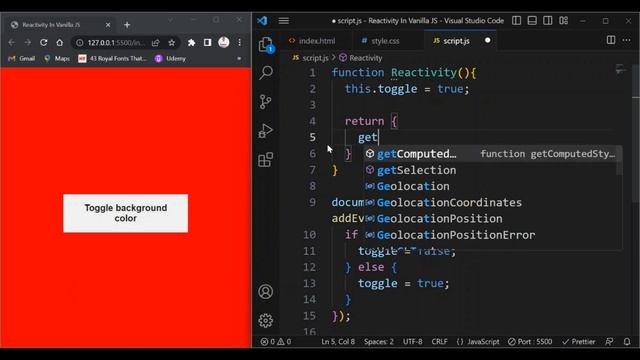Screen dimensions: 640x360
Task: Open the Manage gear menu
Action: [266, 320]
